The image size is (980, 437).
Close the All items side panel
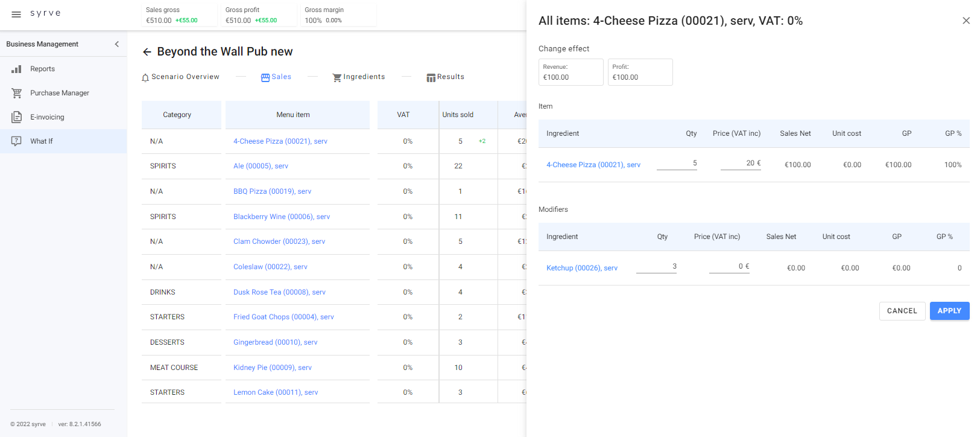[966, 21]
